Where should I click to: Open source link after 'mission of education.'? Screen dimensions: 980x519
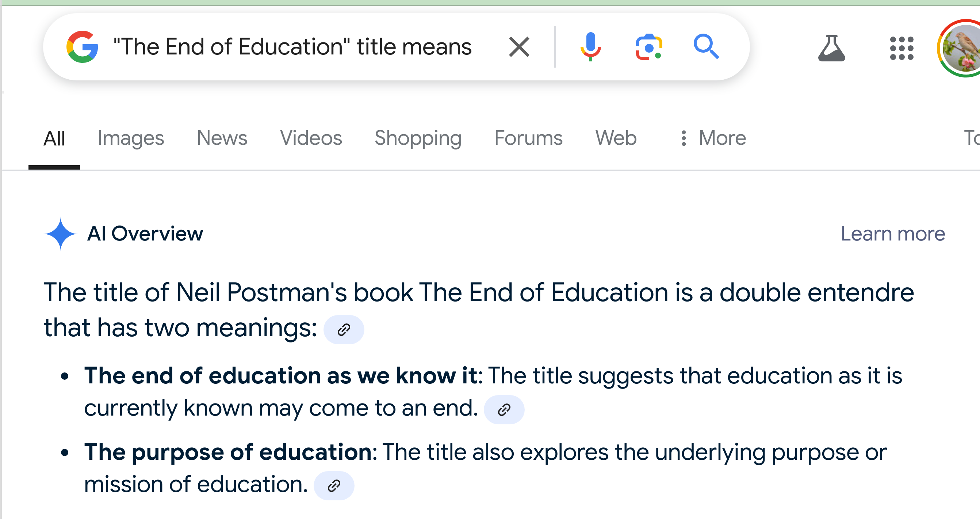tap(334, 486)
